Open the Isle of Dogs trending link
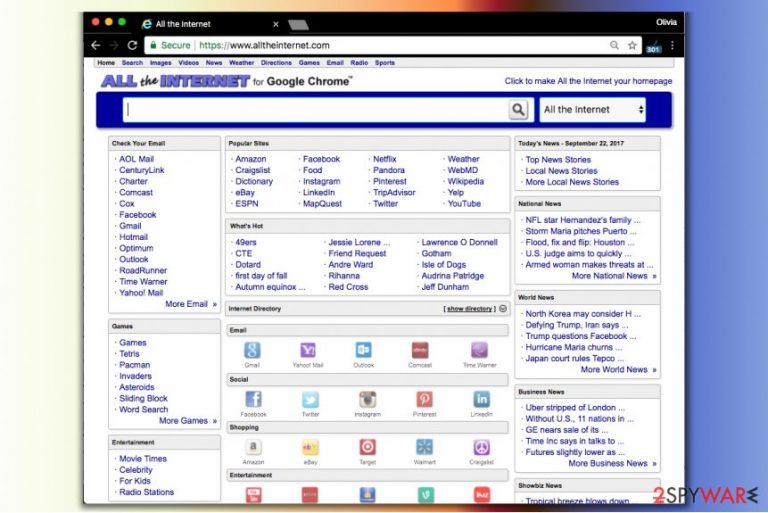 point(444,265)
